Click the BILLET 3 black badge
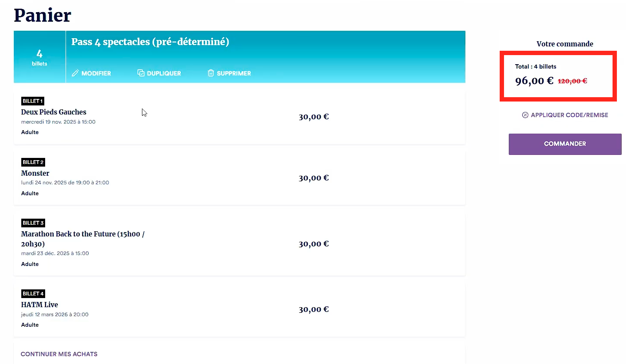This screenshot has width=626, height=364. [33, 223]
